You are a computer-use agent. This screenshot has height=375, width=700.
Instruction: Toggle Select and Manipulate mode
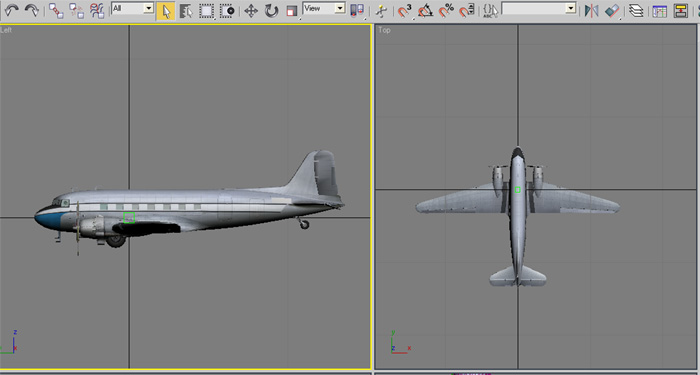[x=381, y=11]
